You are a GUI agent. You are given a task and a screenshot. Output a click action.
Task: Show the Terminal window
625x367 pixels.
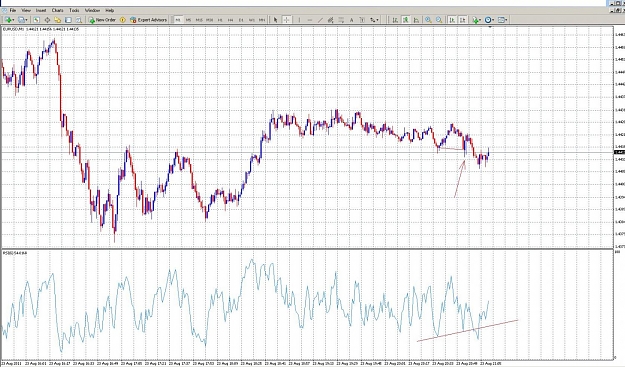[68, 20]
